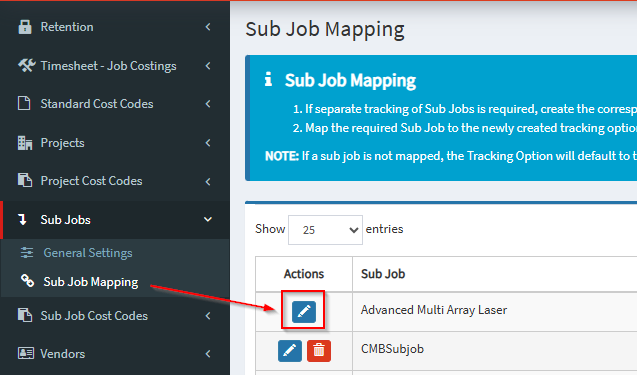This screenshot has height=375, width=637.
Task: Expand Project Cost Codes chevron
Action: click(208, 181)
